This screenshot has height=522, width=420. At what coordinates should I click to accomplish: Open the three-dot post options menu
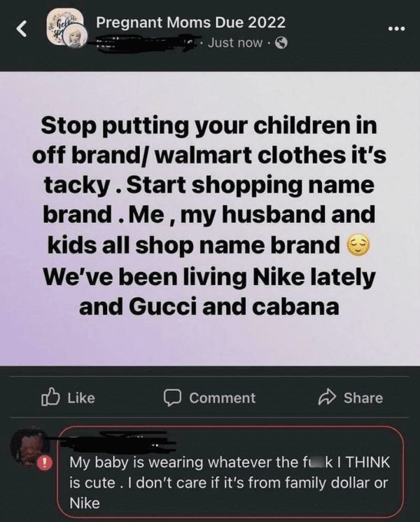(x=397, y=29)
